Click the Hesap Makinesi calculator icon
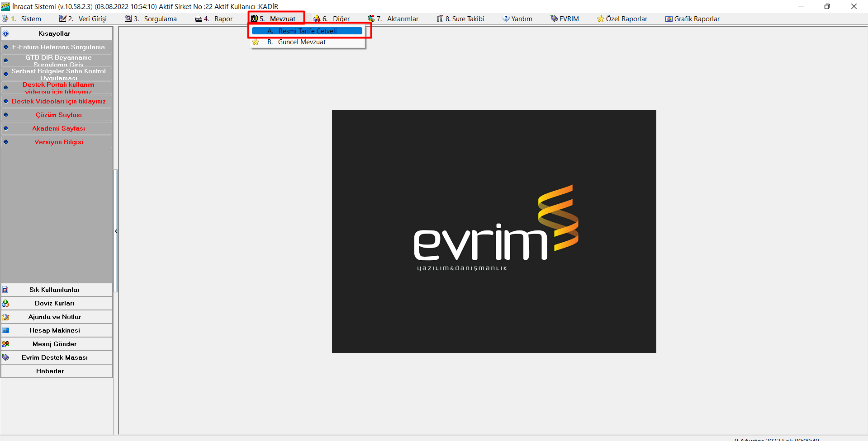The width and height of the screenshot is (868, 441). pos(5,330)
